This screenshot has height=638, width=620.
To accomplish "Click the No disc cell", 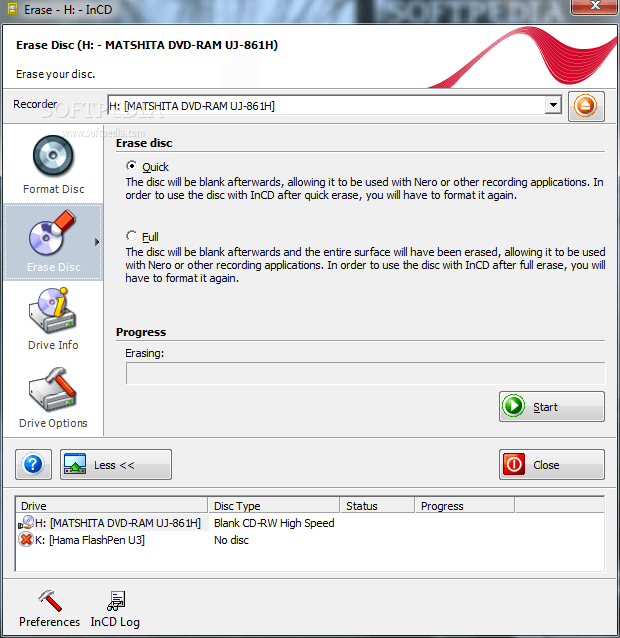I will (x=231, y=540).
